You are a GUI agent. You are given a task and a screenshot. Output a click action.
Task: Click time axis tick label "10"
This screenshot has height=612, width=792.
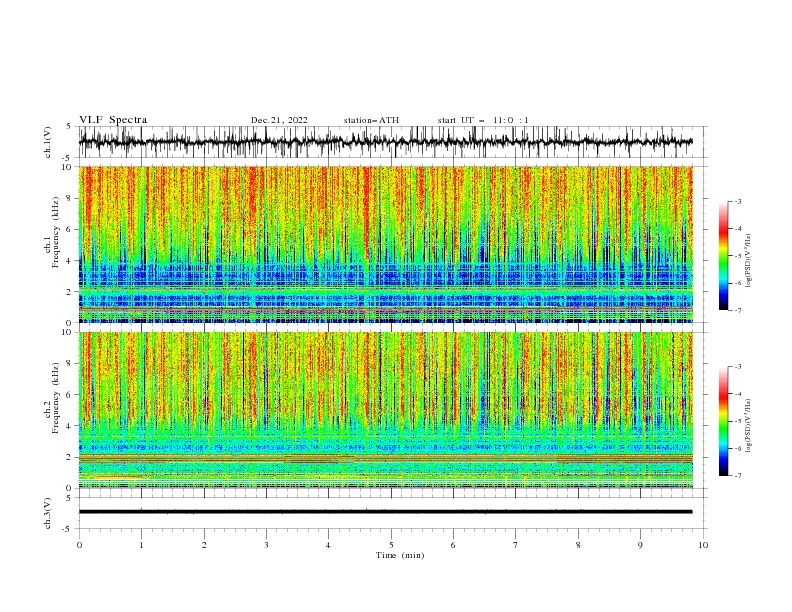coord(703,545)
